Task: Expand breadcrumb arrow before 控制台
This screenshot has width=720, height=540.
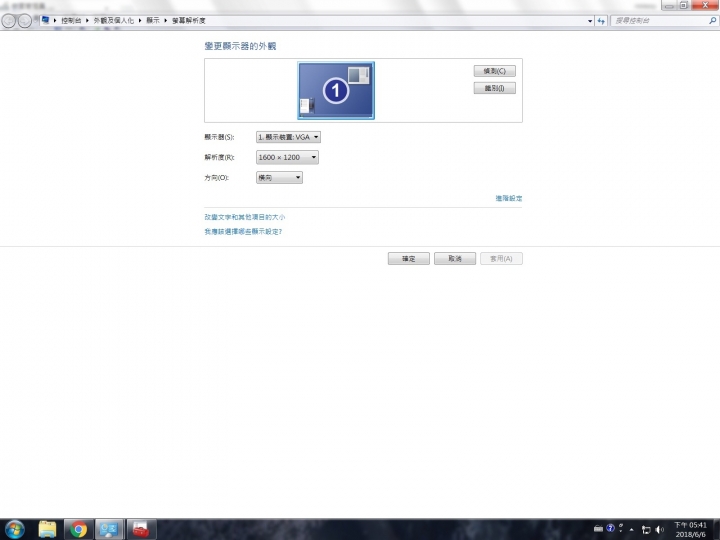Action: pos(55,21)
